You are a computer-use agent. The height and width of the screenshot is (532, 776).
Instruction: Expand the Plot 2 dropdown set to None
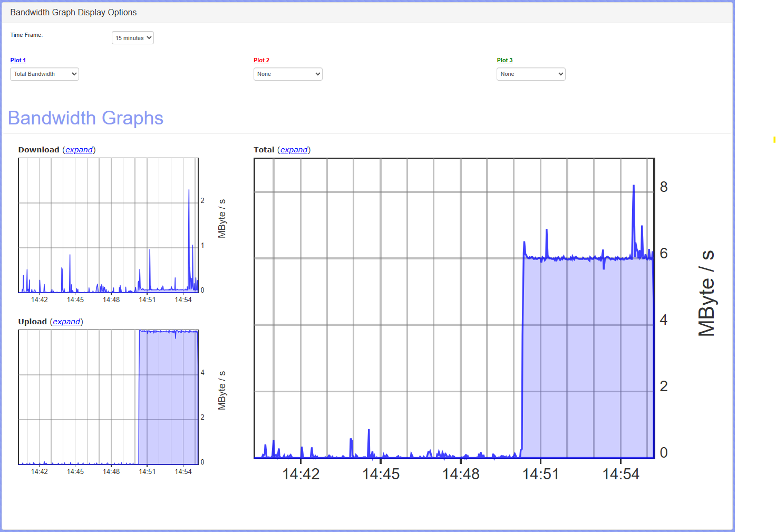(x=287, y=74)
